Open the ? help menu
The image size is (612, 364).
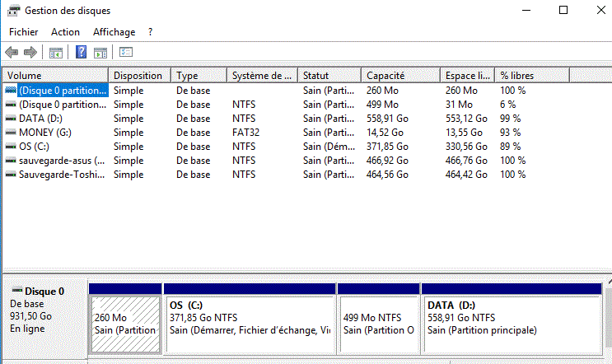click(x=150, y=32)
